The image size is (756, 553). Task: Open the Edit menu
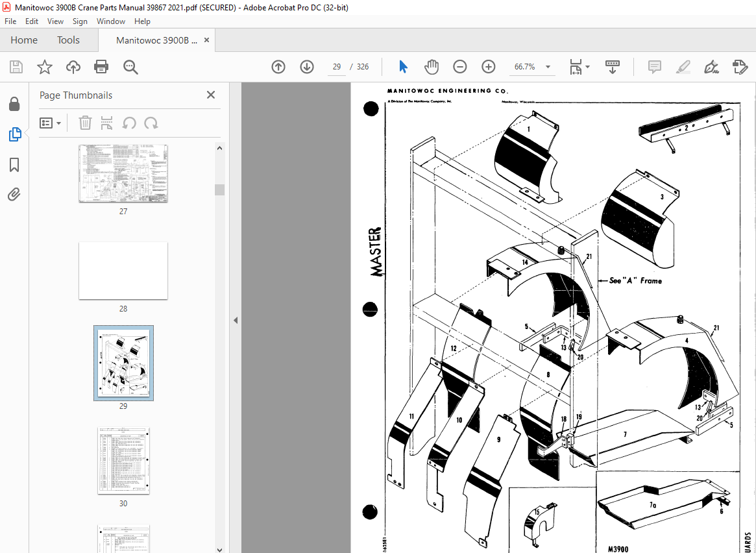point(32,21)
